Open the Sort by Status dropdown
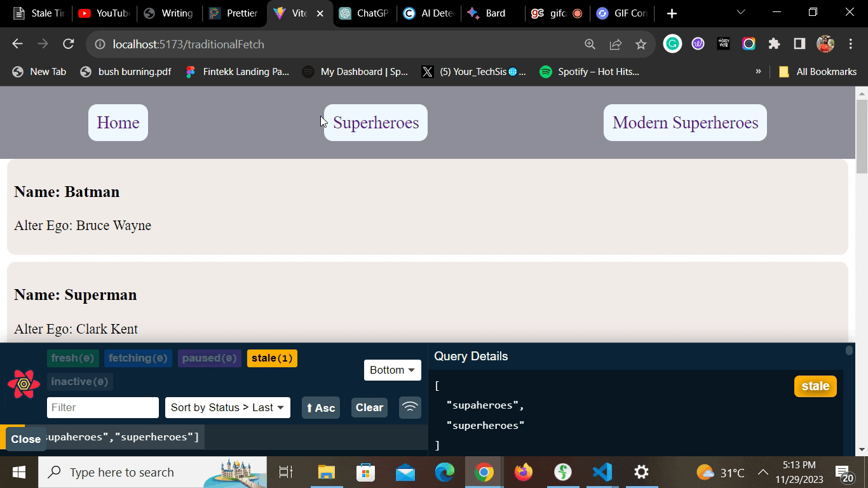This screenshot has height=488, width=868. click(227, 407)
